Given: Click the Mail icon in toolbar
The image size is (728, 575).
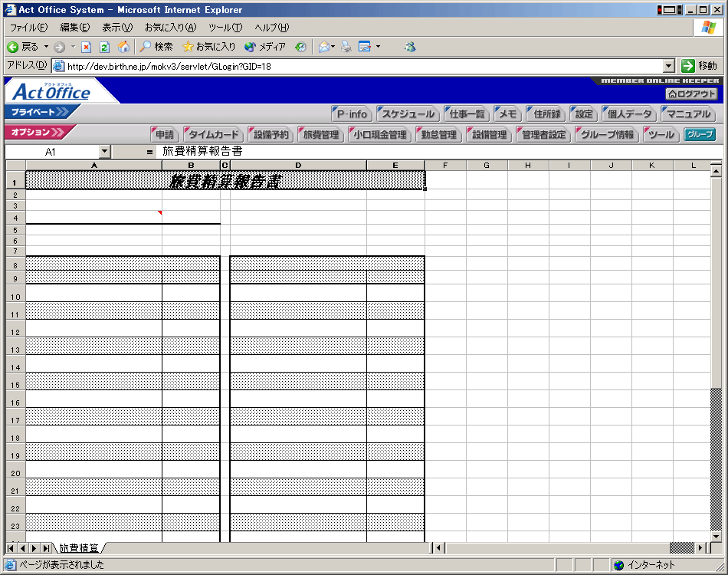Looking at the screenshot, I should pos(324,47).
